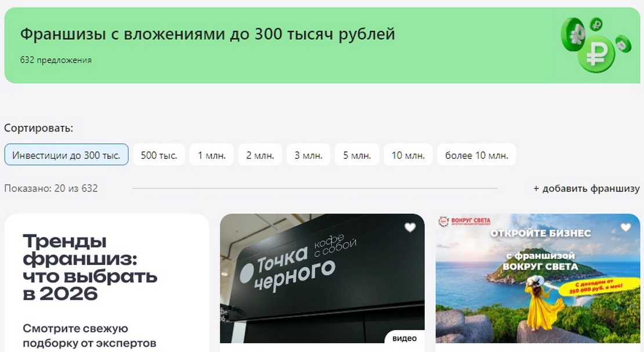Click heart icon on Вокруг света card
Screen dimensions: 644x352
click(x=625, y=228)
